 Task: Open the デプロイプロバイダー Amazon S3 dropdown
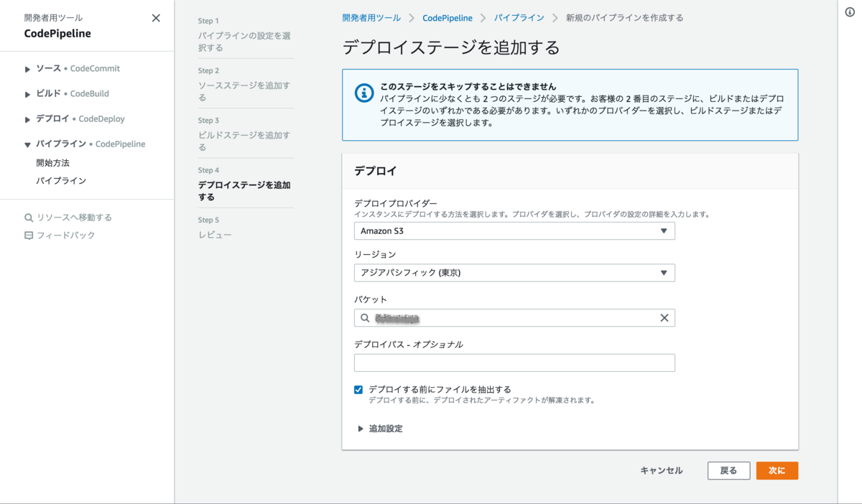pyautogui.click(x=514, y=231)
